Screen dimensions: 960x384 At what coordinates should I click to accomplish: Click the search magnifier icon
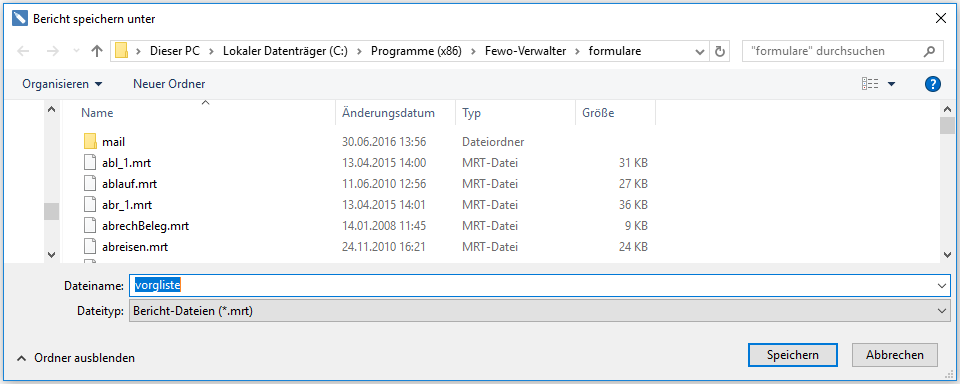929,51
